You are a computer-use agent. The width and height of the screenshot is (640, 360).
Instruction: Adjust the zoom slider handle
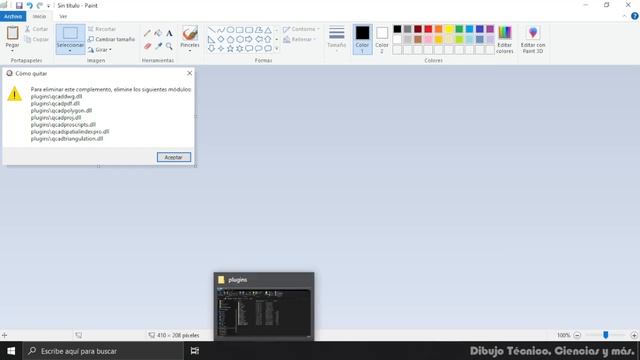[x=606, y=335]
